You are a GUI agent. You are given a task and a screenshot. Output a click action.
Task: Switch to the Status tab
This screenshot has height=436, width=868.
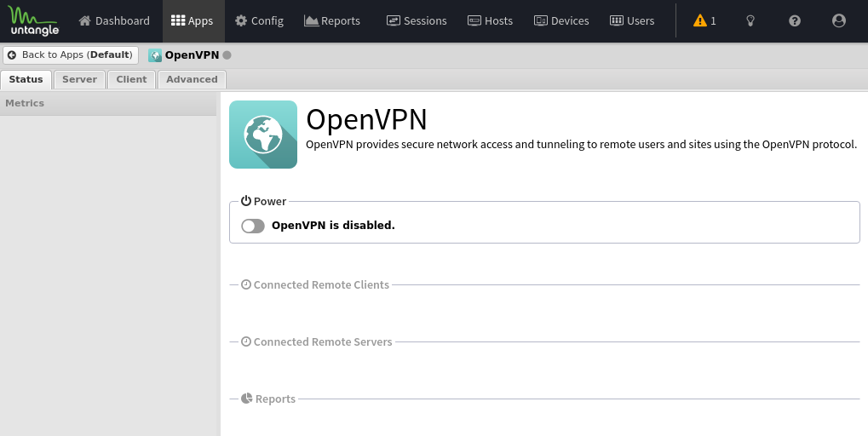[x=26, y=80]
